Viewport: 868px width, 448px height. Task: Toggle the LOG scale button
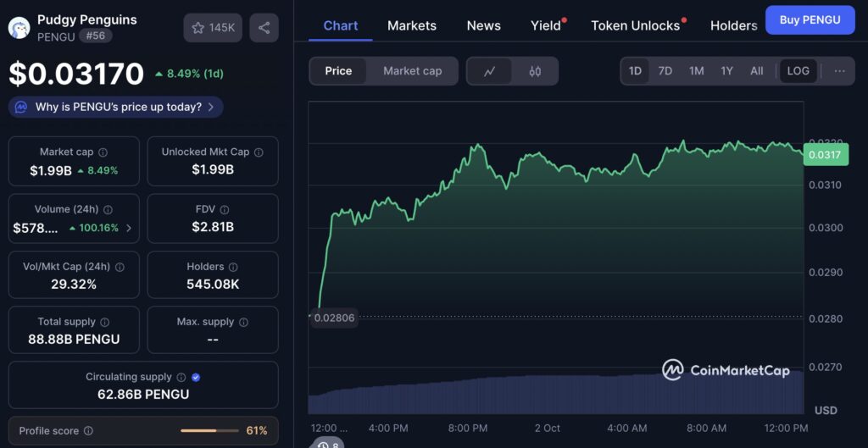[x=798, y=71]
